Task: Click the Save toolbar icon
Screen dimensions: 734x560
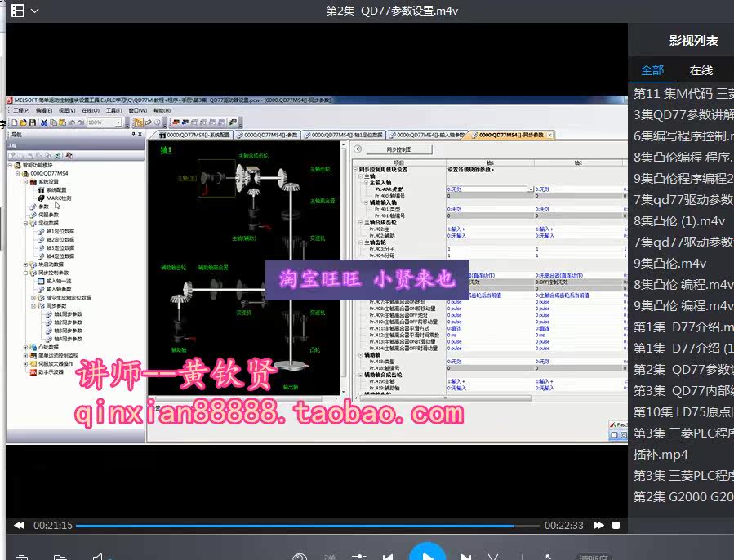Action: pyautogui.click(x=33, y=122)
